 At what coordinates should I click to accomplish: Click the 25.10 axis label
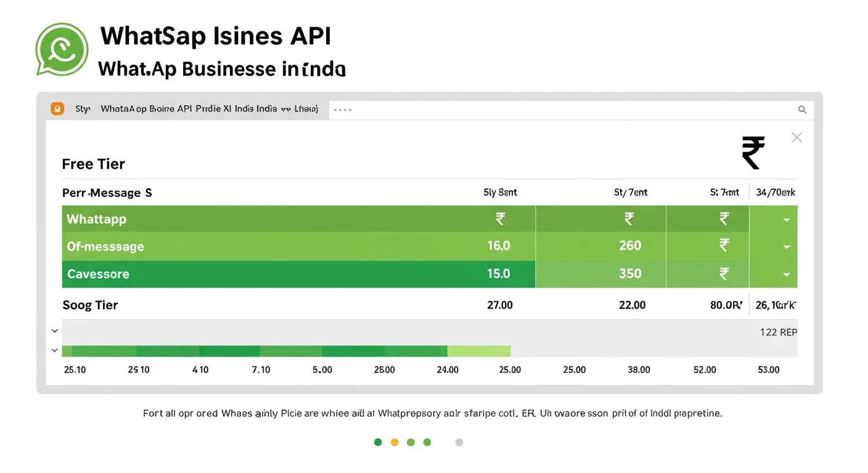click(x=75, y=370)
